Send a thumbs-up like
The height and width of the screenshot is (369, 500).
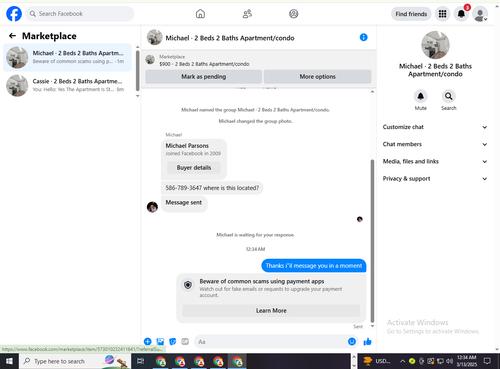coord(367,341)
